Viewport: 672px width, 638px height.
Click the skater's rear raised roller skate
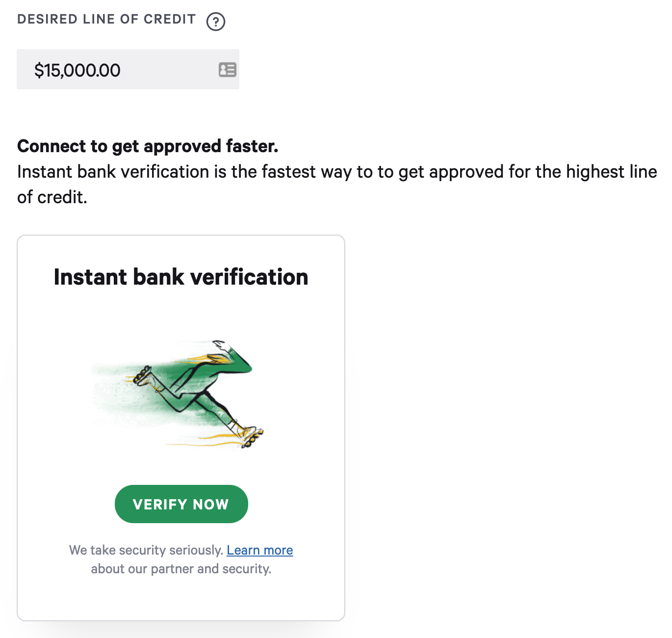tap(144, 375)
